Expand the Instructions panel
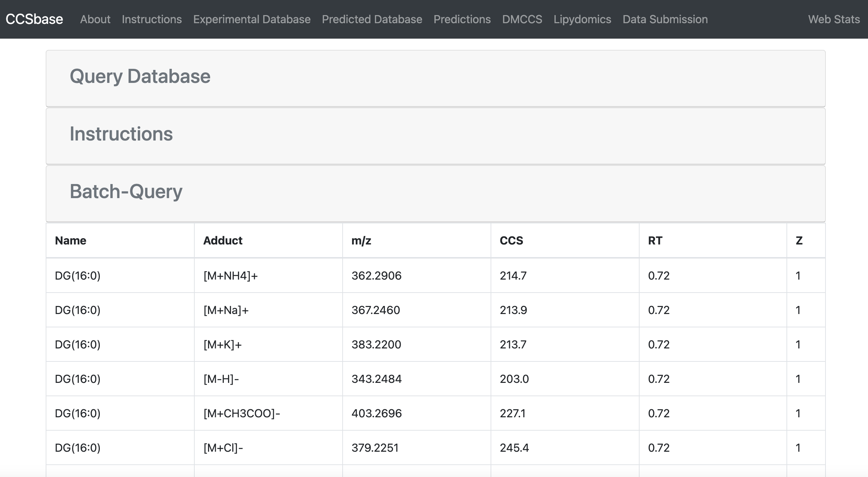The height and width of the screenshot is (477, 868). [x=436, y=136]
